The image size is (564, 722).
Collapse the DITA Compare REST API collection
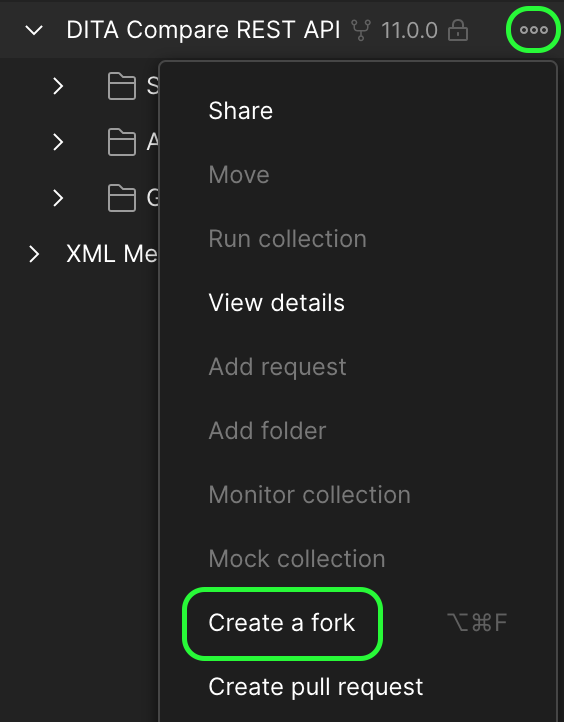pyautogui.click(x=34, y=30)
